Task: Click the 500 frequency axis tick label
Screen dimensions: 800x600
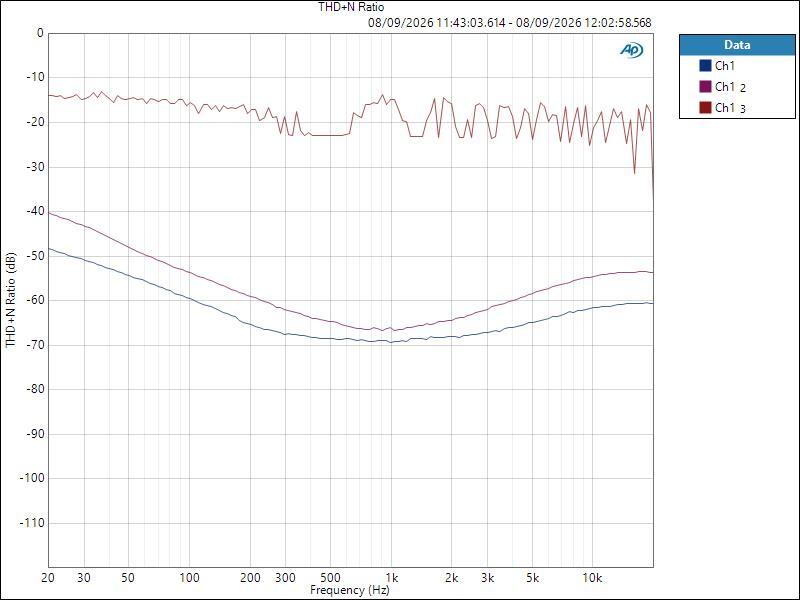Action: coord(330,578)
